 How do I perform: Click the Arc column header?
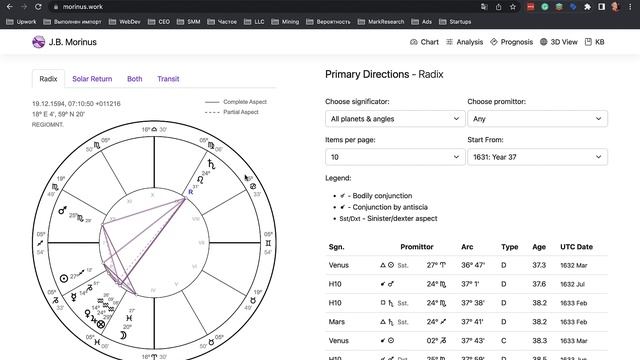coord(467,247)
